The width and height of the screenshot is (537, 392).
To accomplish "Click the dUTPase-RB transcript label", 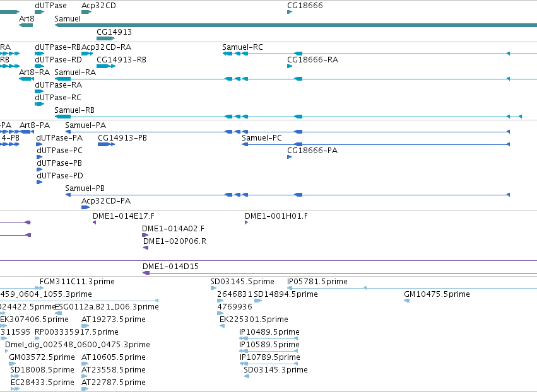I will tap(58, 47).
